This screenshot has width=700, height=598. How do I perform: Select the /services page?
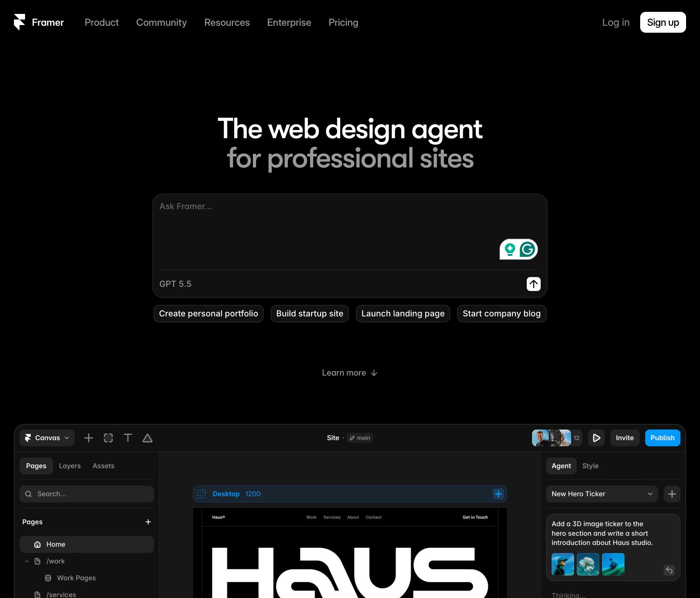point(61,594)
